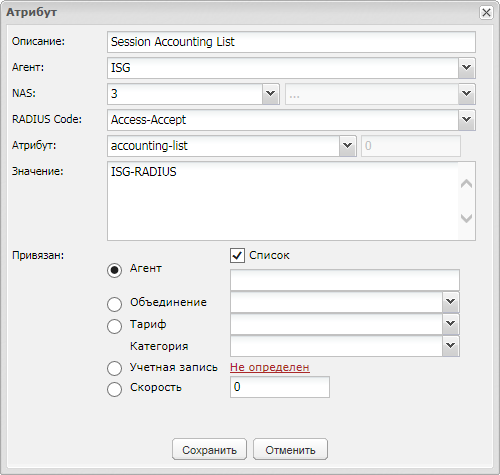Edit the Описание field text
The width and height of the screenshot is (500, 475).
click(291, 42)
